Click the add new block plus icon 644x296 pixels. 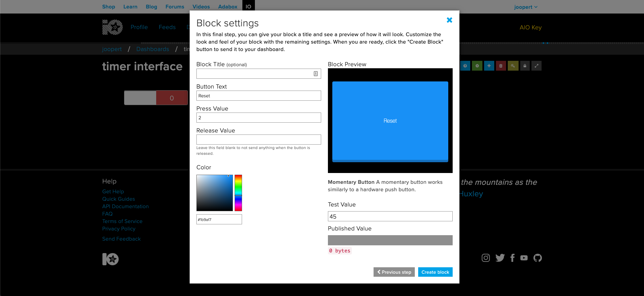coord(489,66)
